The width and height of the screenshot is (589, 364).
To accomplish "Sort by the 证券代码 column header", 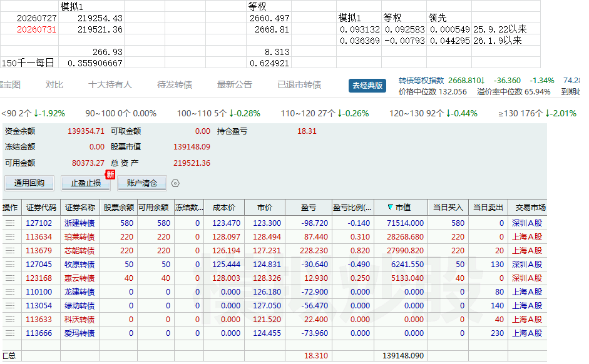I will 41,208.
